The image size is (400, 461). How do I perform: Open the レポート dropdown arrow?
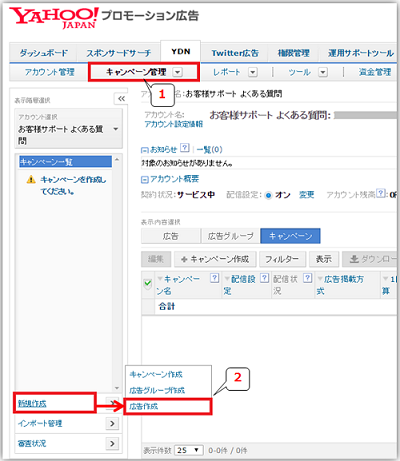pos(253,72)
